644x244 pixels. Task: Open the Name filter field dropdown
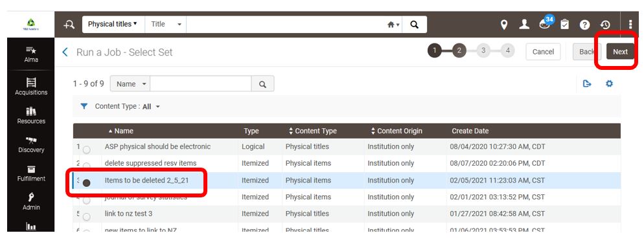pos(130,84)
